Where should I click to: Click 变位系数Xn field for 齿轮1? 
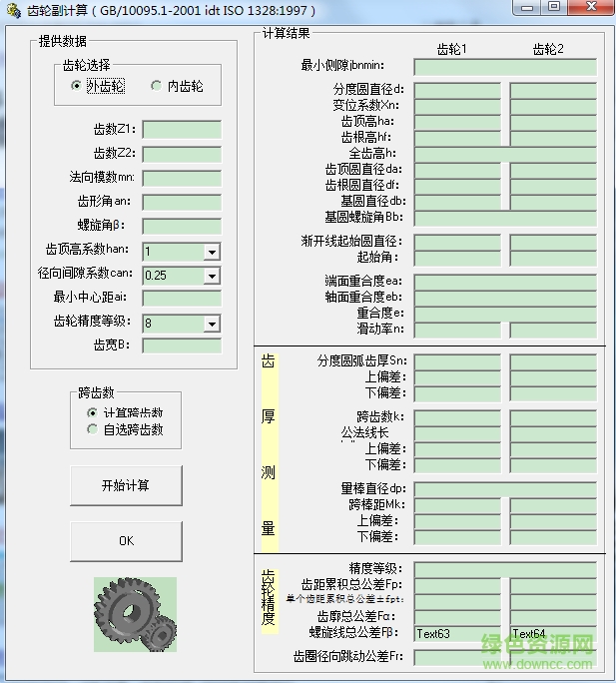457,106
